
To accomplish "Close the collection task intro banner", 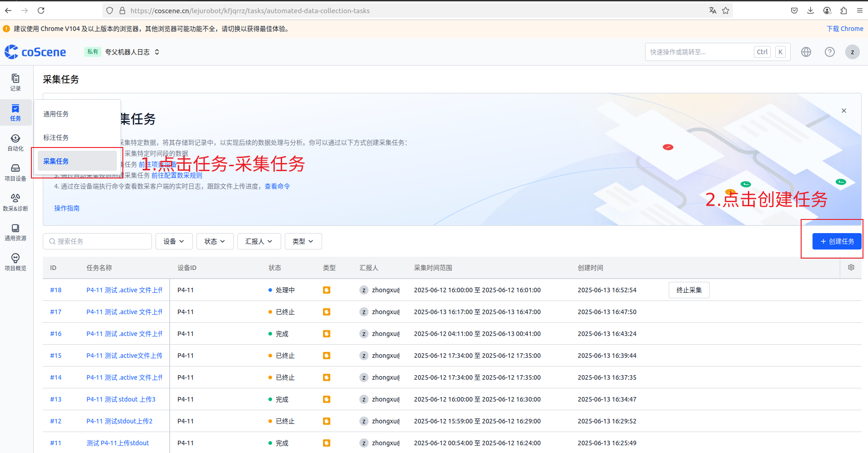I will [844, 111].
